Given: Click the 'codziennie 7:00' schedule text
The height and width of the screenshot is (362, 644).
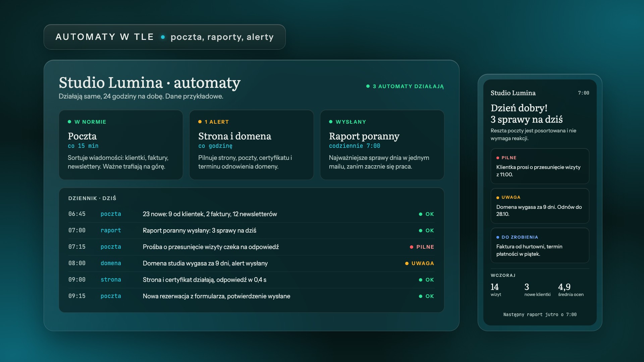Looking at the screenshot, I should (x=355, y=146).
